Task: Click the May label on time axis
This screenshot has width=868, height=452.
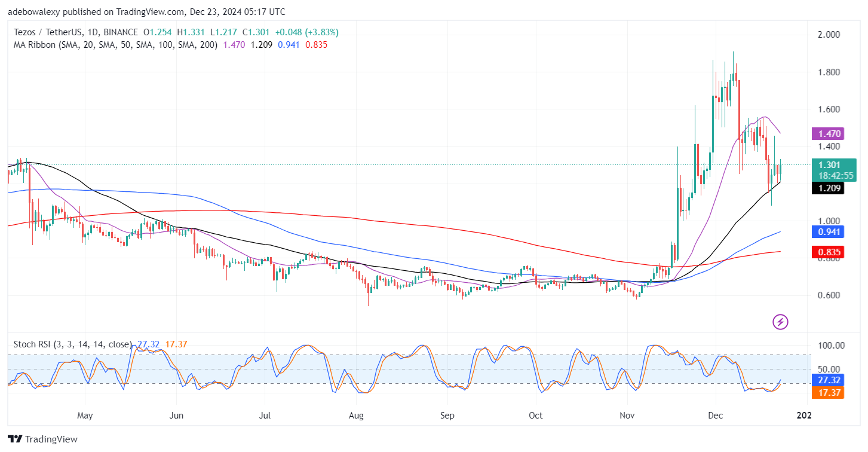Action: [85, 415]
